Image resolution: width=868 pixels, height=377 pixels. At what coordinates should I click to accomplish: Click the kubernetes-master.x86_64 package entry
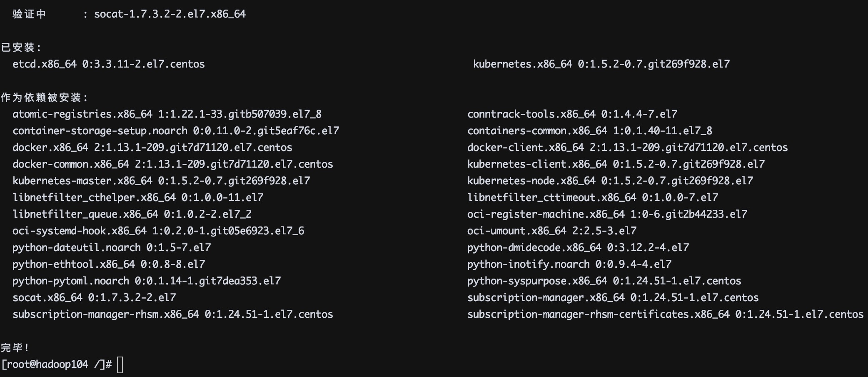(x=161, y=181)
